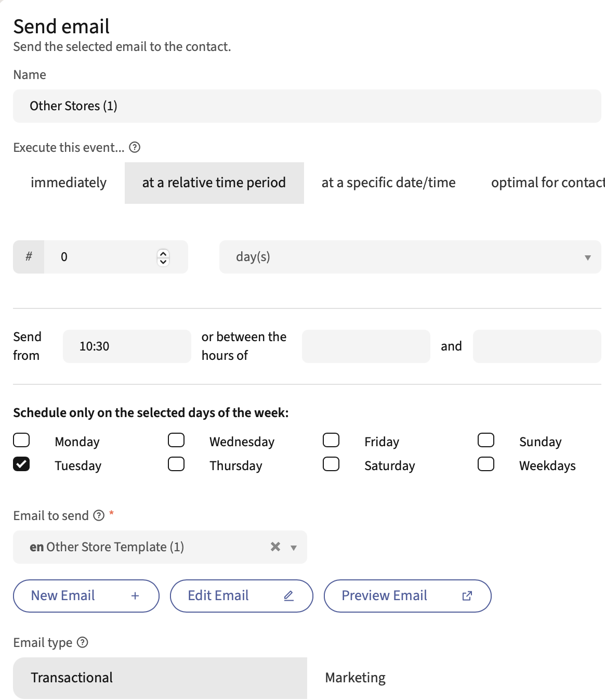Click the help icon next to Email to send
The image size is (605, 700).
coord(99,515)
